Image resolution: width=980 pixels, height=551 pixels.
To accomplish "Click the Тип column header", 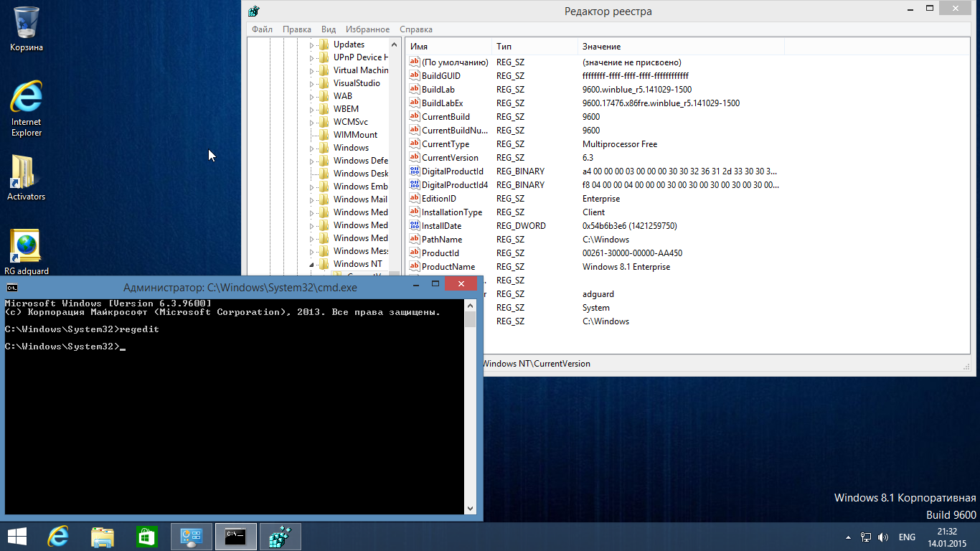I will tap(535, 47).
